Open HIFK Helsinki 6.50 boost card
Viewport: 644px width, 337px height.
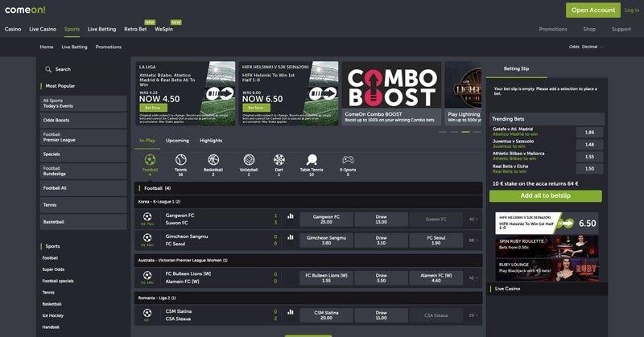(547, 224)
